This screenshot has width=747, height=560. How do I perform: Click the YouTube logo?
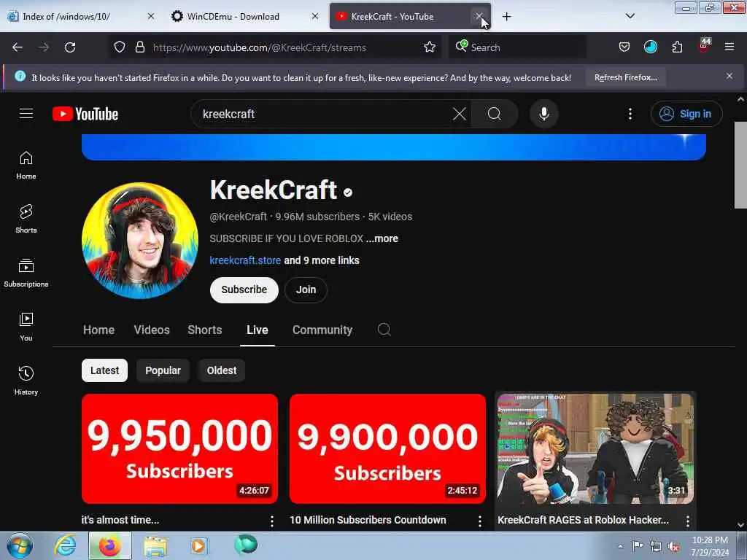point(85,114)
